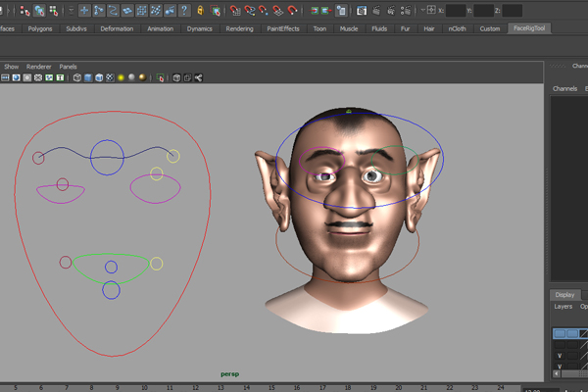Switch to the Polygons shelf tab
Image resolution: width=588 pixels, height=392 pixels.
pyautogui.click(x=40, y=28)
